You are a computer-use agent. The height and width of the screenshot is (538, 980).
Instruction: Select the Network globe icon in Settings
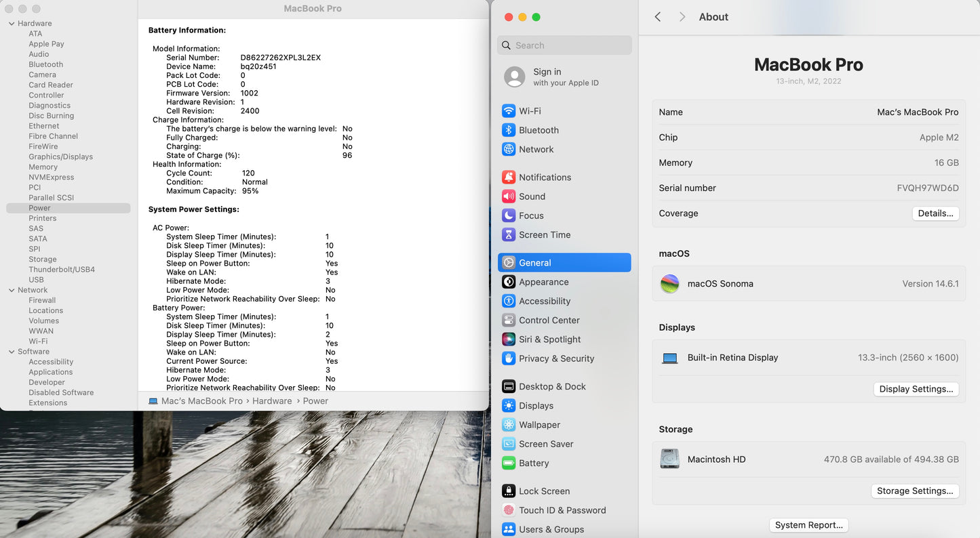coord(509,149)
